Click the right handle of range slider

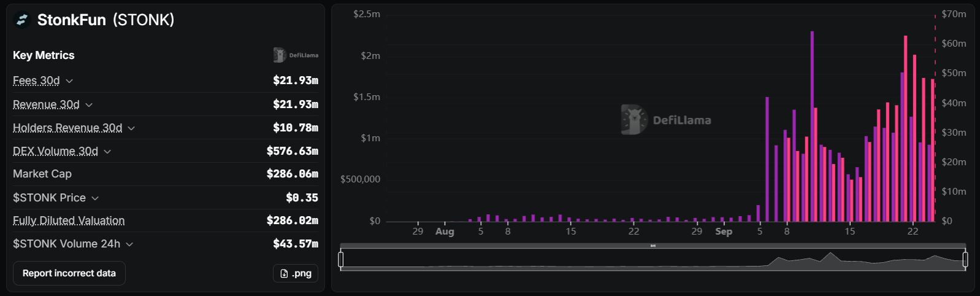(x=965, y=260)
